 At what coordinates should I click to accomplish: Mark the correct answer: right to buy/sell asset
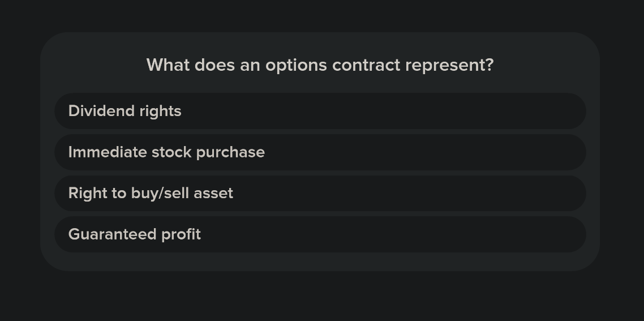pyautogui.click(x=320, y=193)
